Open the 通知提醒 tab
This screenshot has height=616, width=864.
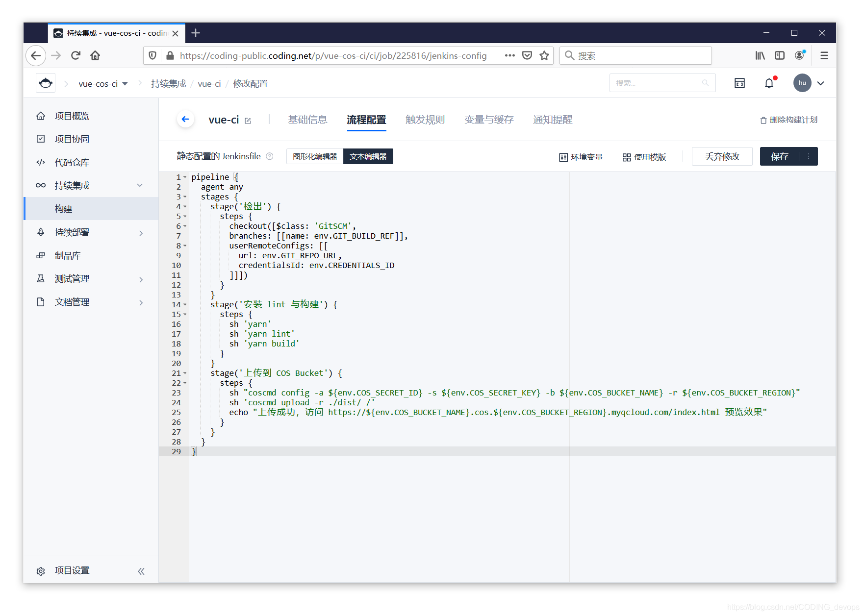click(x=553, y=120)
